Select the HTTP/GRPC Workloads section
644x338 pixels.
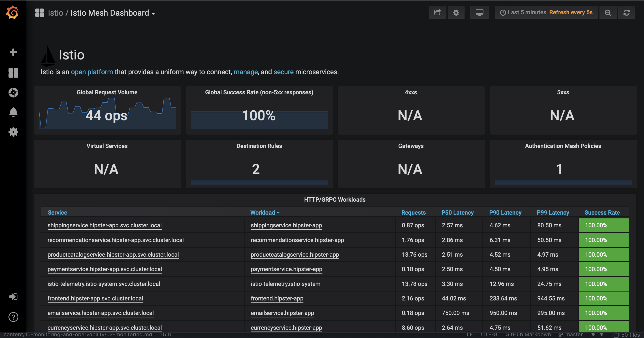tap(333, 199)
